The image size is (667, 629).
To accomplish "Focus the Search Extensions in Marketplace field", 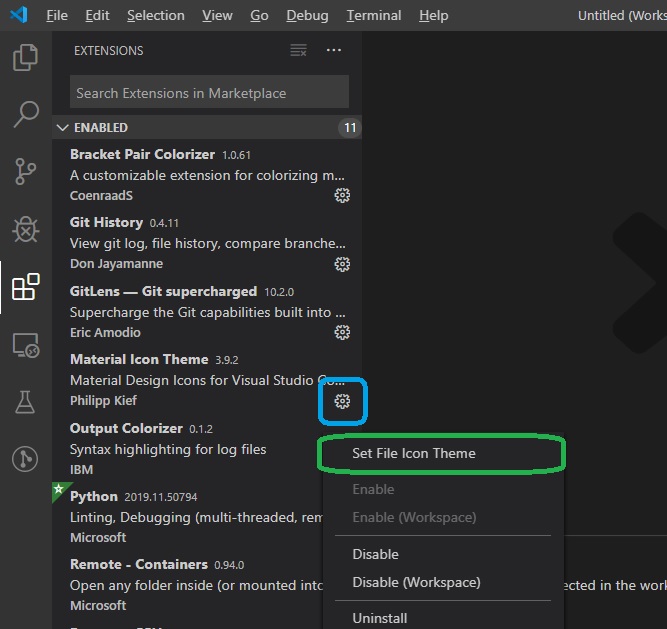I will pos(209,92).
